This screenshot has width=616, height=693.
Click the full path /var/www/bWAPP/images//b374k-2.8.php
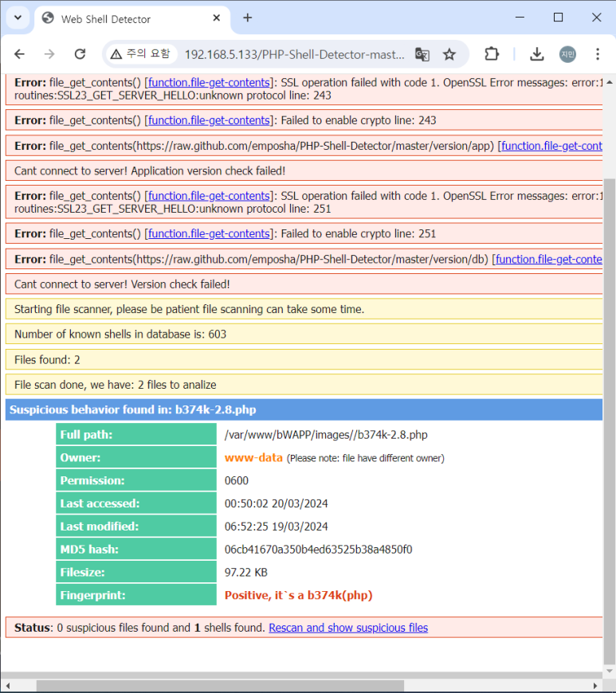pos(326,435)
